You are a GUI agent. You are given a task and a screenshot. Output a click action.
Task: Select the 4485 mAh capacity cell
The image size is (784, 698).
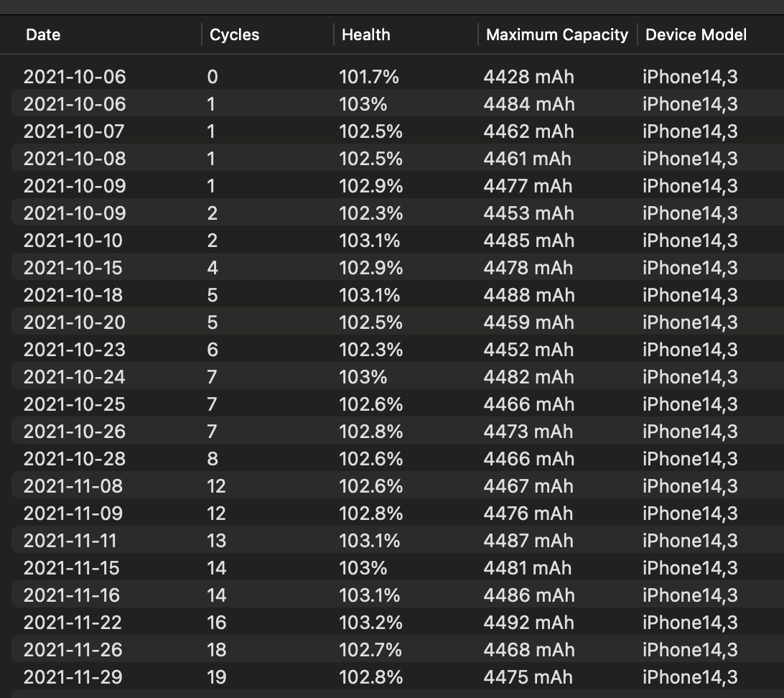[x=528, y=241]
